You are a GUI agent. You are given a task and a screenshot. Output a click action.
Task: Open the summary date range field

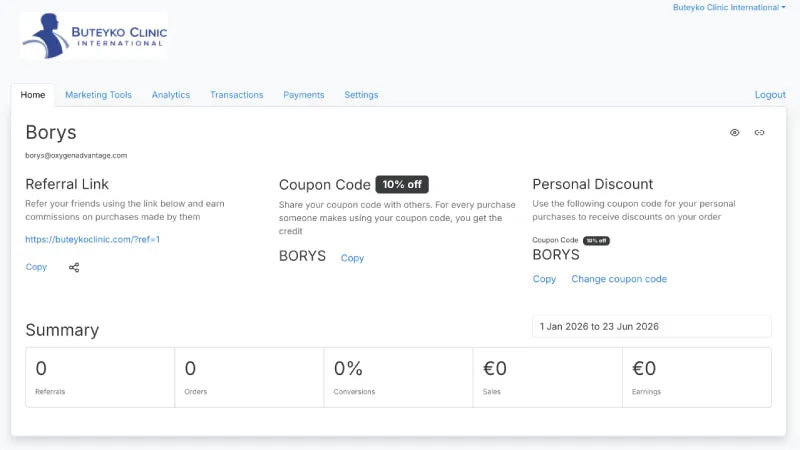point(652,327)
